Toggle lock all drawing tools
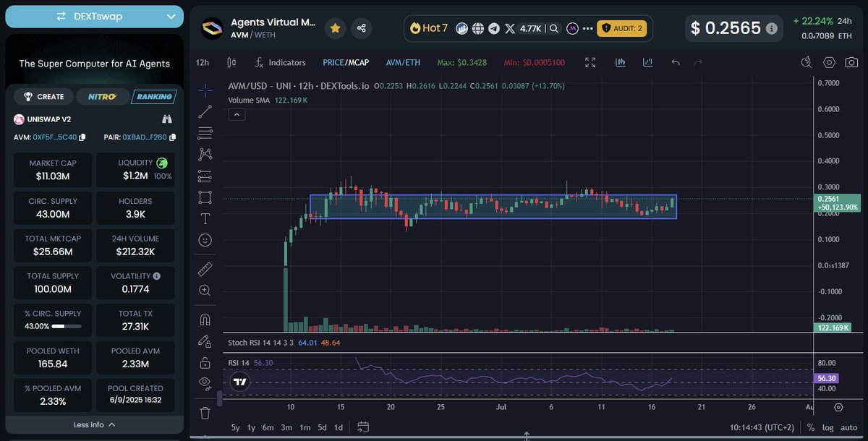This screenshot has width=868, height=441. click(x=205, y=362)
